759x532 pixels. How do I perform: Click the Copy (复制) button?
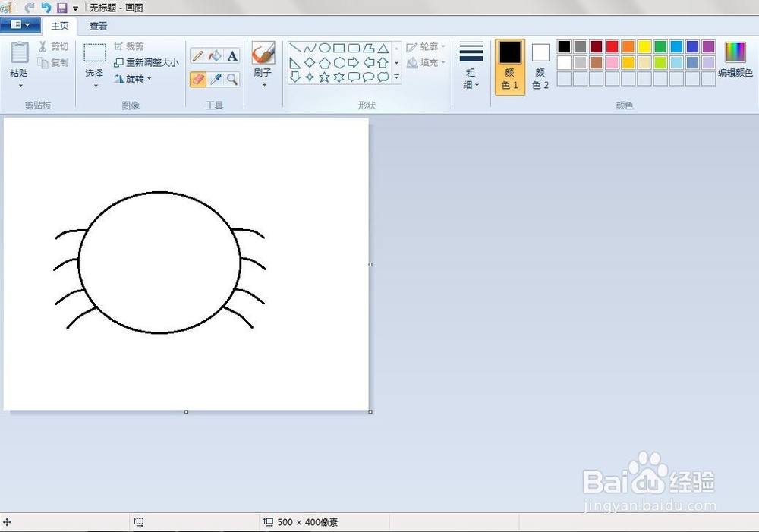point(53,62)
